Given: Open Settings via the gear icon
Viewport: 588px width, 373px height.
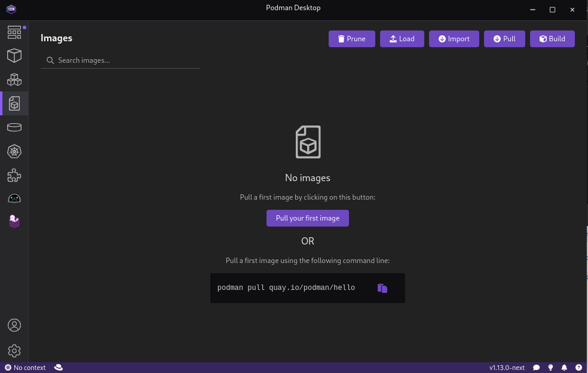Looking at the screenshot, I should pos(14,351).
